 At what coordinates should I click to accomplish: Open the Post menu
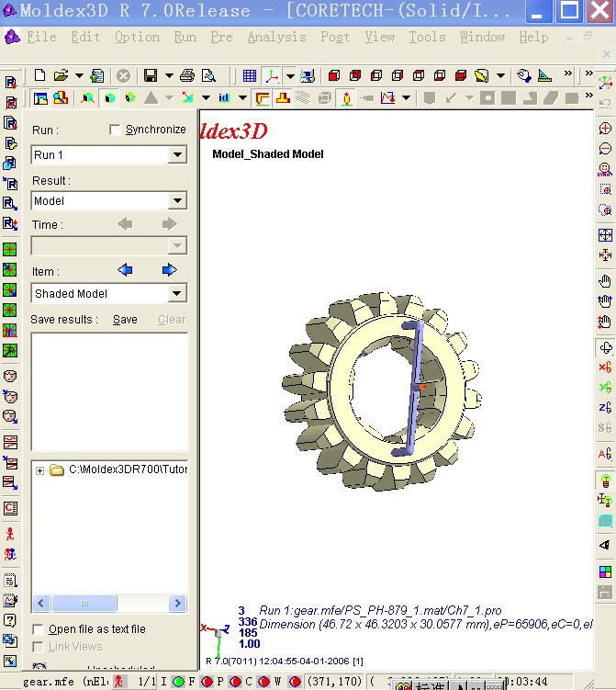(335, 37)
